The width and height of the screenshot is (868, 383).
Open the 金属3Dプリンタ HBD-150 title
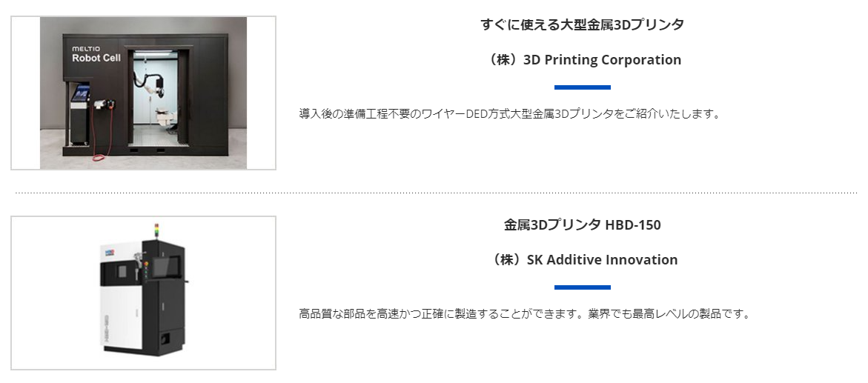point(582,224)
